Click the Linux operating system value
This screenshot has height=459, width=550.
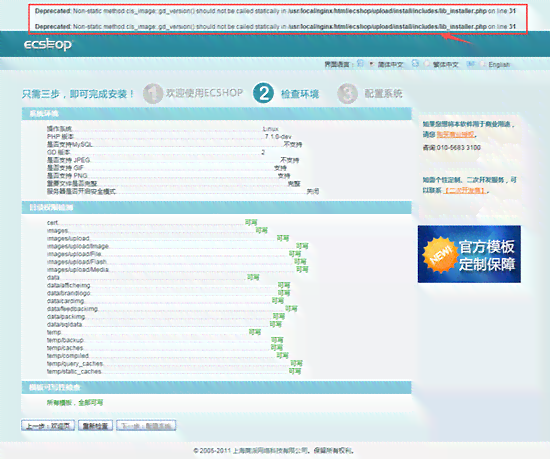click(270, 129)
